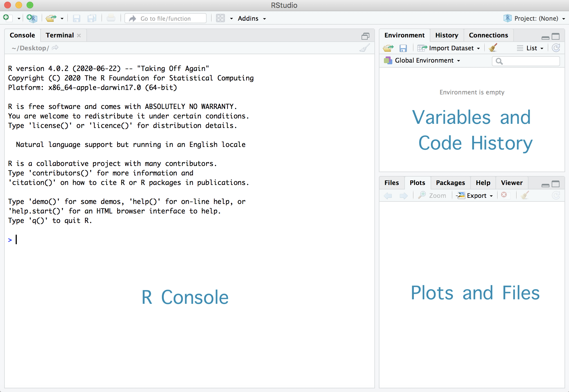Switch to the Packages tab
The height and width of the screenshot is (392, 569).
[x=450, y=183]
